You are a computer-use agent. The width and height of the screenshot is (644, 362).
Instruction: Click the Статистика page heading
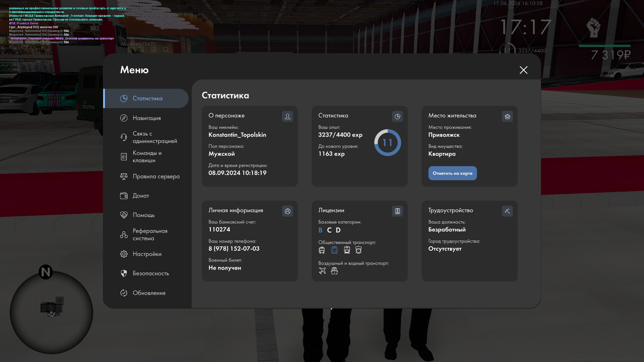click(225, 95)
